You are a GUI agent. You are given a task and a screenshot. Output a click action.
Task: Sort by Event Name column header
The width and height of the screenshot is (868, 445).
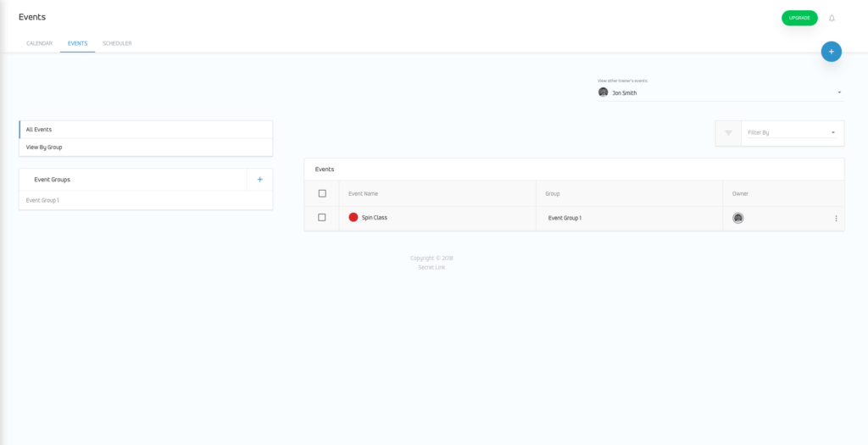[x=363, y=194]
